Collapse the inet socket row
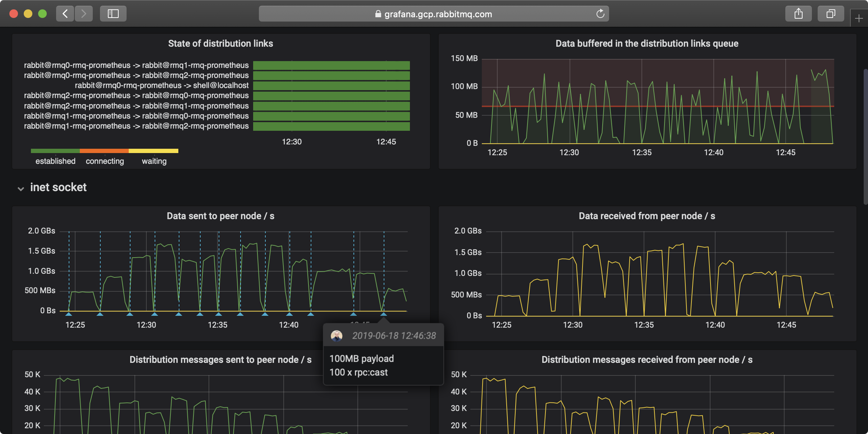 point(21,188)
